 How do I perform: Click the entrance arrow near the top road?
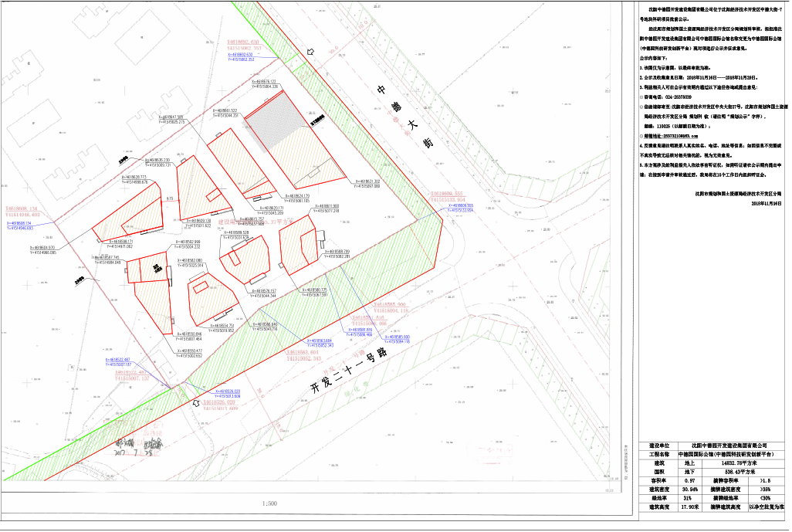coord(310,52)
